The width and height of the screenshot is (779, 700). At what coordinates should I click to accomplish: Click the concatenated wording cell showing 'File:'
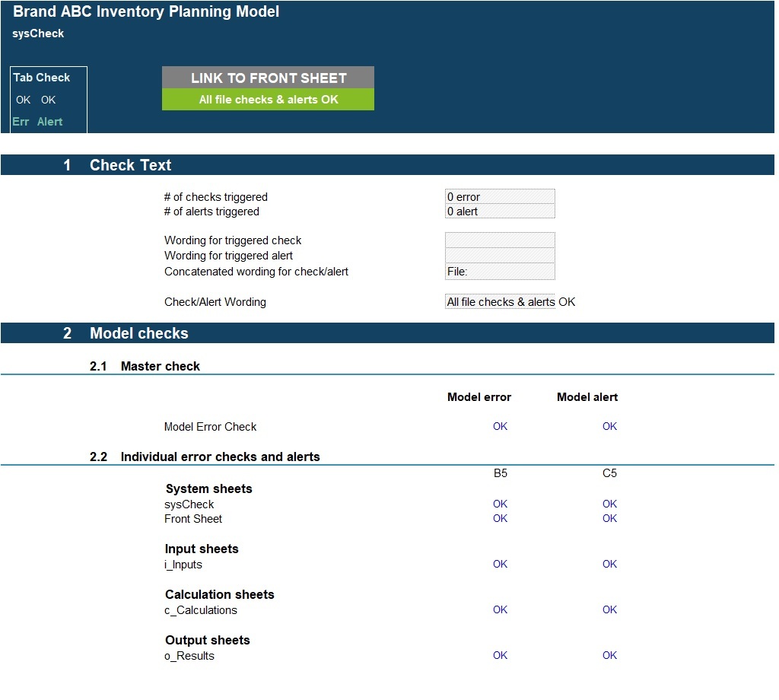pyautogui.click(x=500, y=272)
